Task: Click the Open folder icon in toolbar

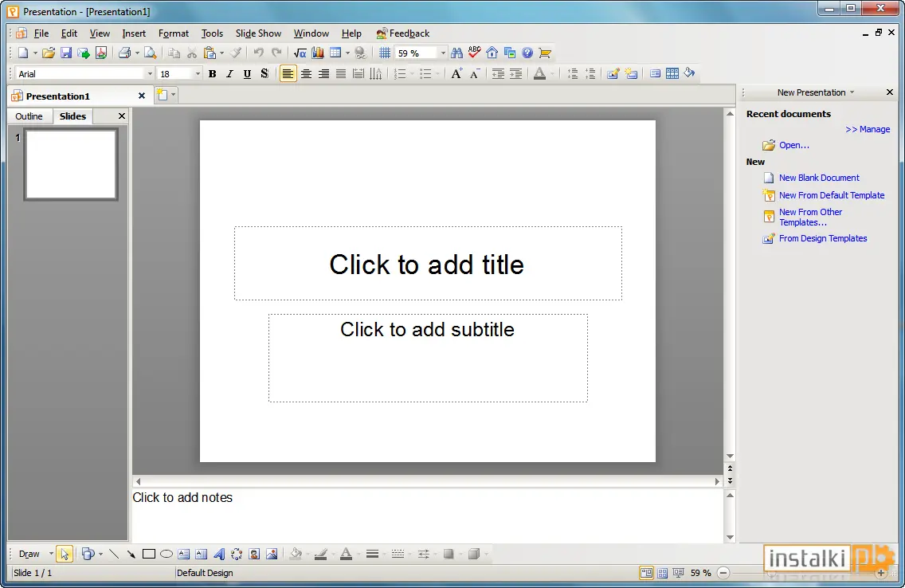Action: coord(49,53)
